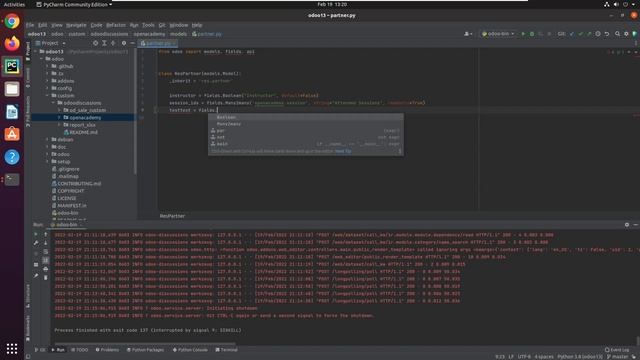Open Google Chrome from the Ubuntu dock

[x=12, y=21]
